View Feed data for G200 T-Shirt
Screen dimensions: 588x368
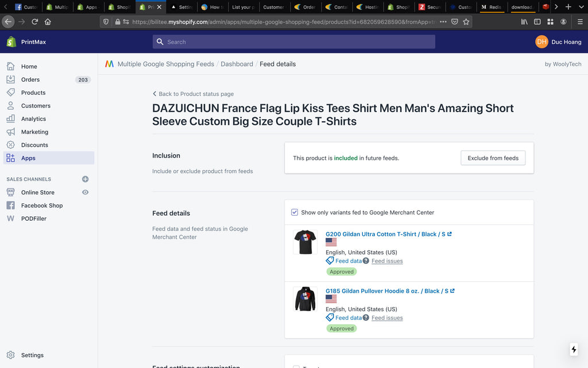click(349, 260)
